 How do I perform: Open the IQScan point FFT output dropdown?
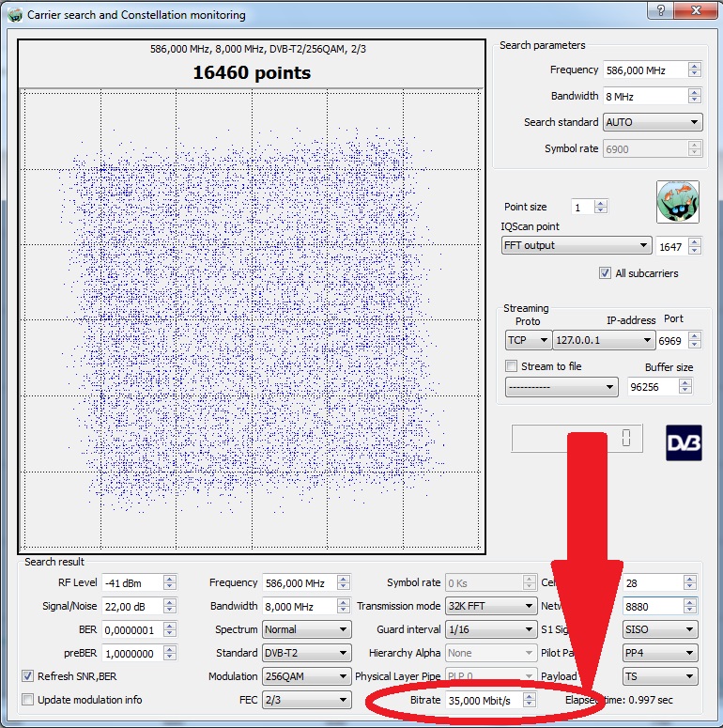pyautogui.click(x=576, y=245)
